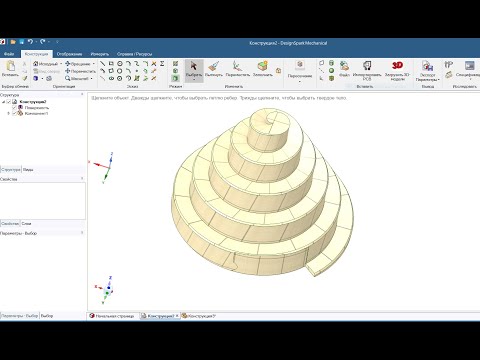
Task: Close the Конструкция2 document tab
Action: tap(177, 316)
